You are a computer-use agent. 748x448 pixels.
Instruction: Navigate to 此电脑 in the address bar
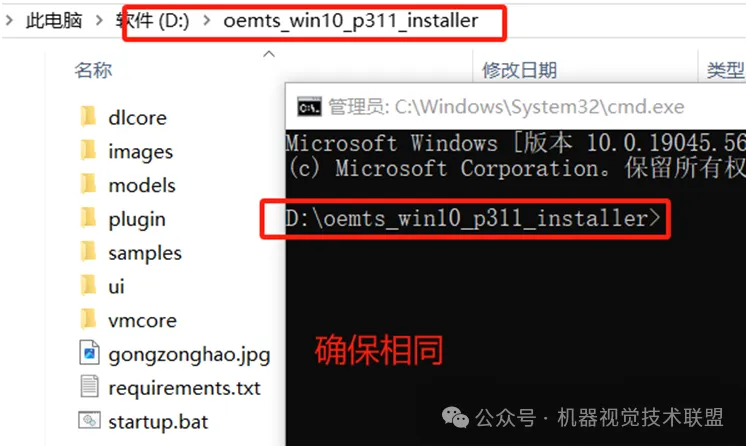pos(54,21)
